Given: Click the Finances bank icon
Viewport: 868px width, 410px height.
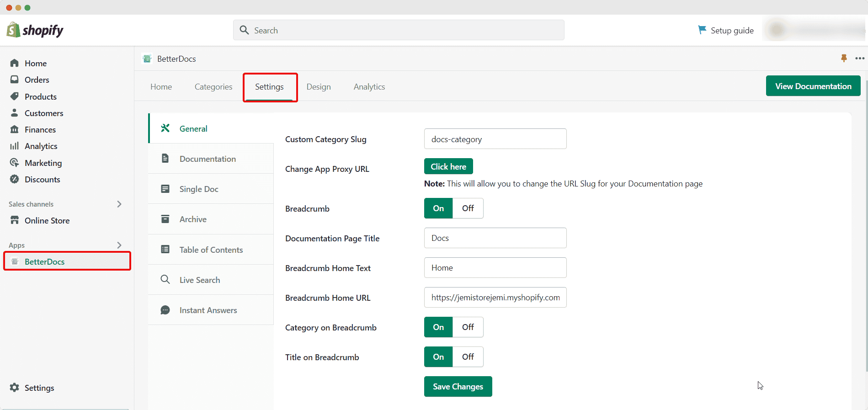Looking at the screenshot, I should click(x=15, y=129).
